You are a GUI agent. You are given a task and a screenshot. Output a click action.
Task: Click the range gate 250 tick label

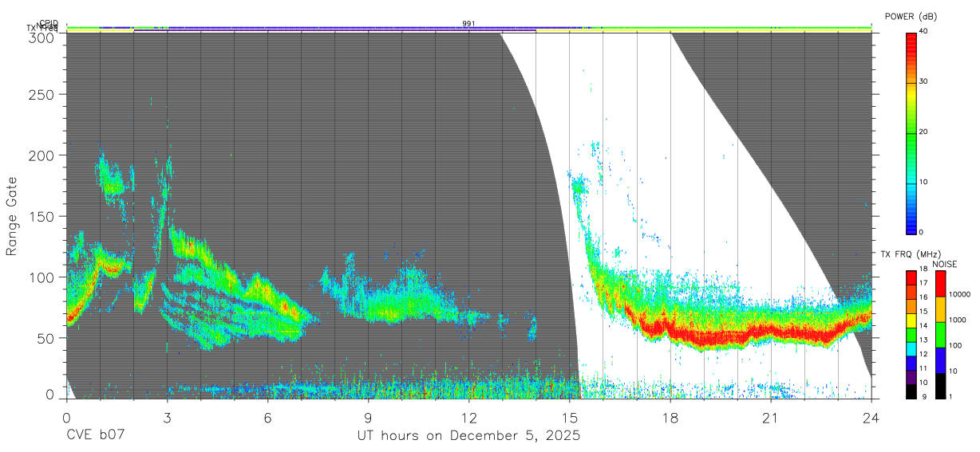click(x=41, y=94)
